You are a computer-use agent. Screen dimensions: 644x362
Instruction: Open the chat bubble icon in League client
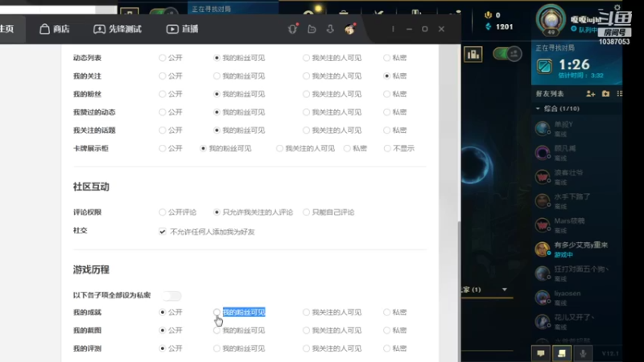[x=540, y=353]
